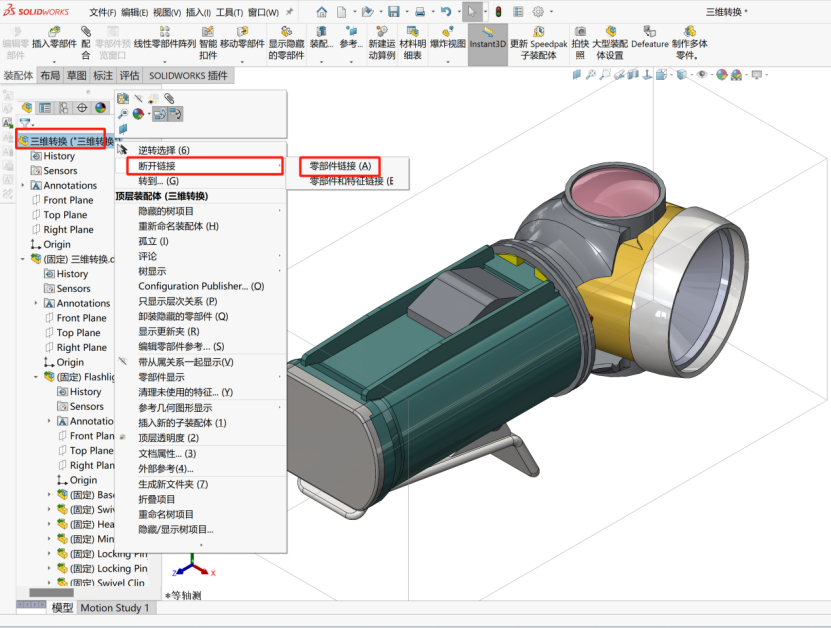Toggle 显示隐藏的零部件 visibility

pos(287,44)
